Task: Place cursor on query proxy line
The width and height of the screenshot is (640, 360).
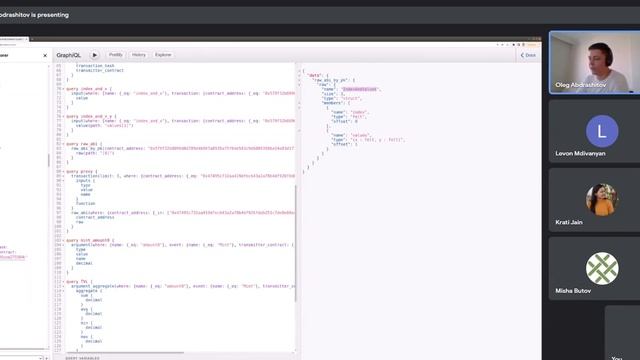Action: coord(82,171)
